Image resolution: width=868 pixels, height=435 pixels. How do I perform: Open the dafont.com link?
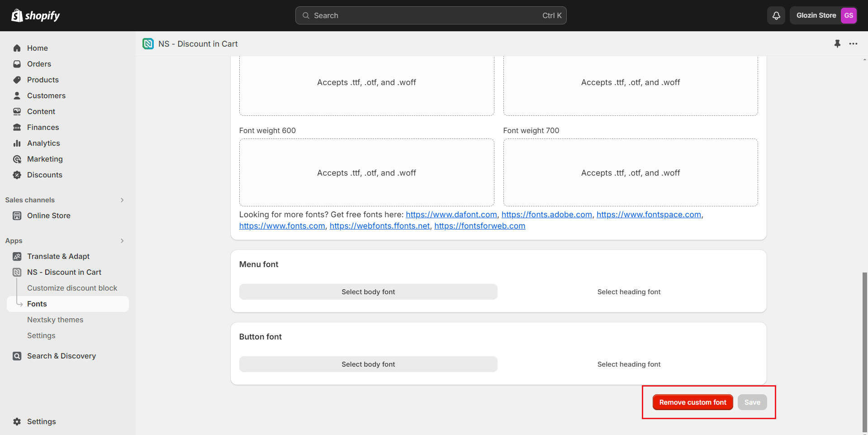coord(451,215)
